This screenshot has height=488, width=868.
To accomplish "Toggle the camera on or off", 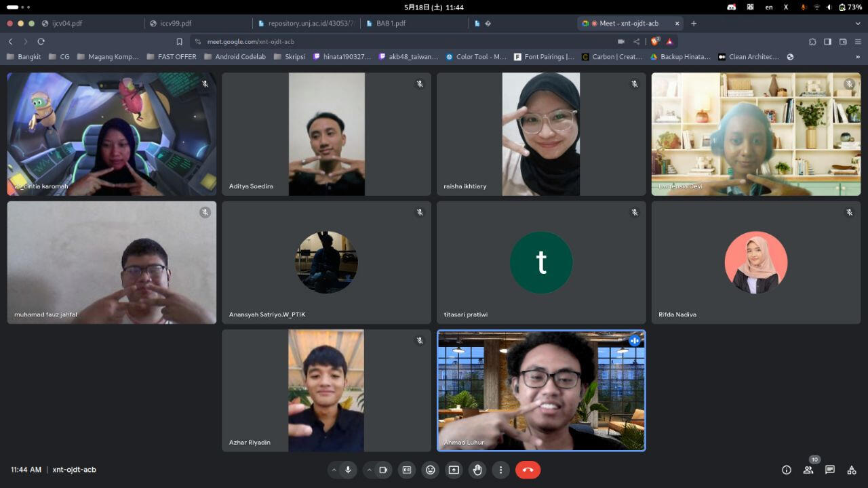I will pyautogui.click(x=383, y=470).
